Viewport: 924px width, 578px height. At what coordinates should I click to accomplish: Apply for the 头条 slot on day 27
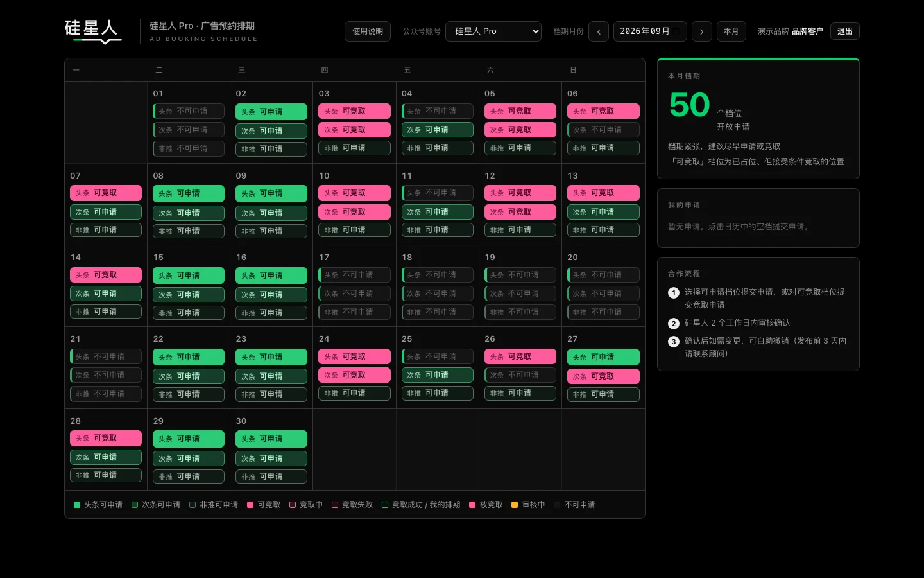pyautogui.click(x=603, y=357)
